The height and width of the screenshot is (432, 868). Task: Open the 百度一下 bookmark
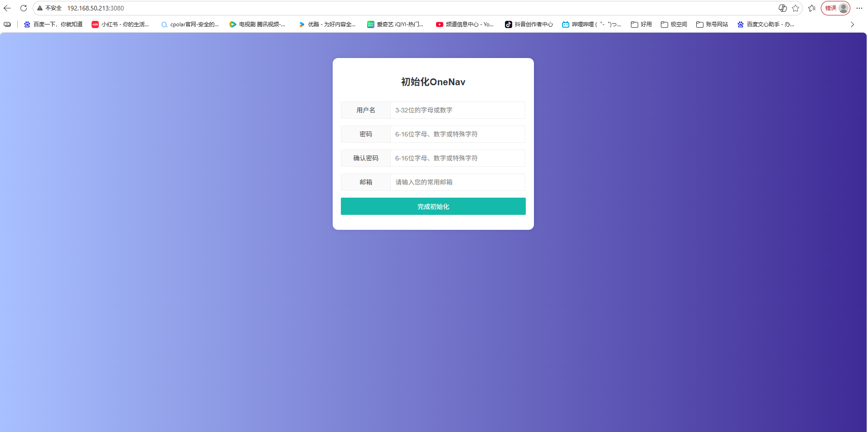coord(53,24)
